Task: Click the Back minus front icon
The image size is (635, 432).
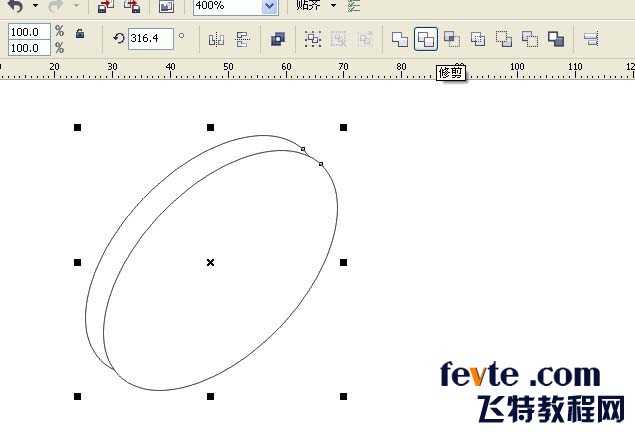Action: (x=530, y=39)
